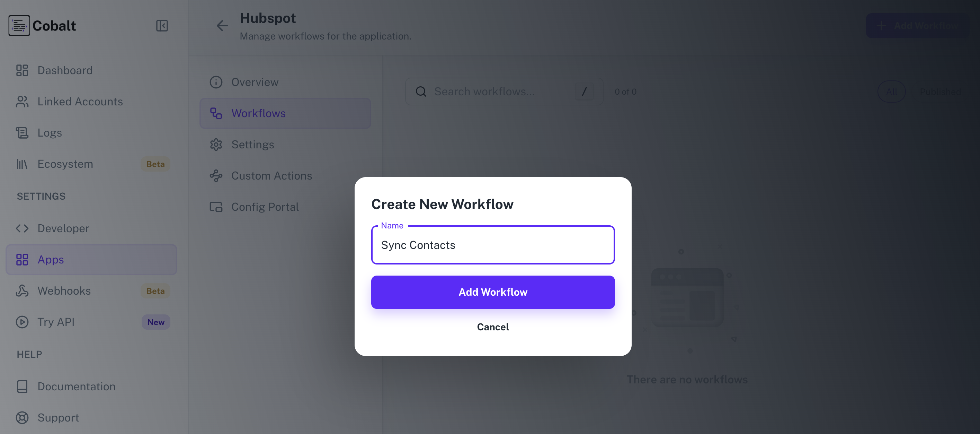Click the Cobalt logo icon

[19, 26]
